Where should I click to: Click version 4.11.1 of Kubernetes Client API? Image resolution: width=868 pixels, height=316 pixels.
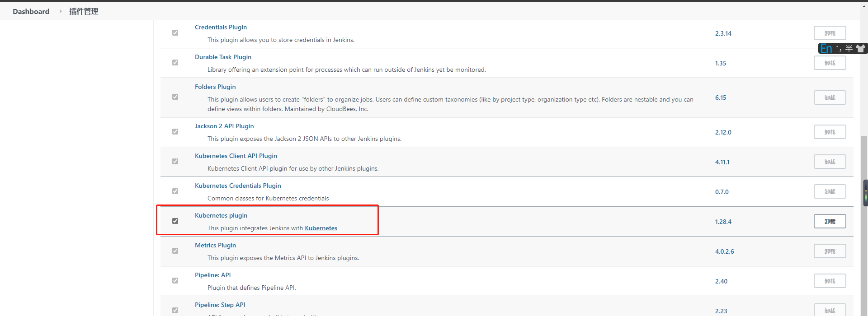tap(722, 162)
